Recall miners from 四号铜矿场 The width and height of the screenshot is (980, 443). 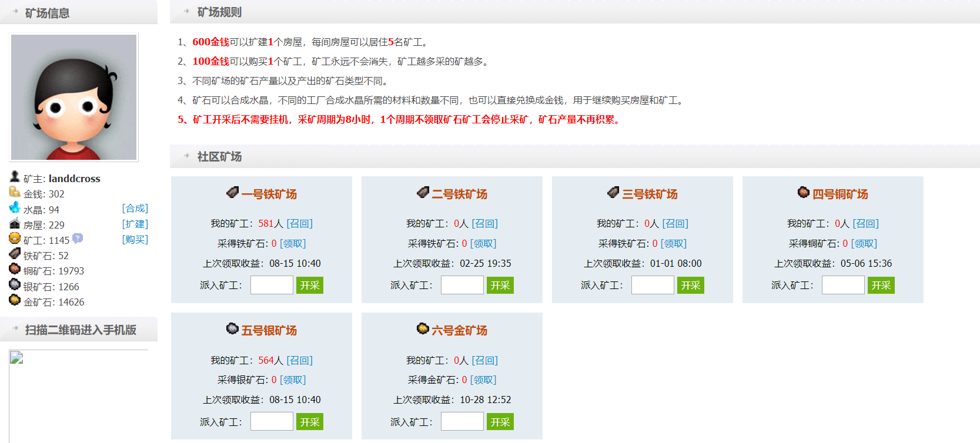pos(866,224)
